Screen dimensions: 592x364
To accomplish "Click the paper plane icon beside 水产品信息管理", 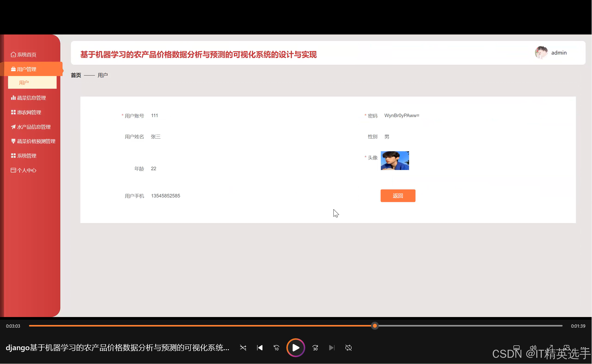I will [13, 127].
